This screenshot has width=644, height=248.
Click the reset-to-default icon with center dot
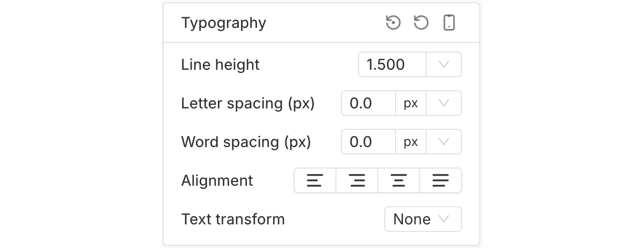(x=393, y=23)
